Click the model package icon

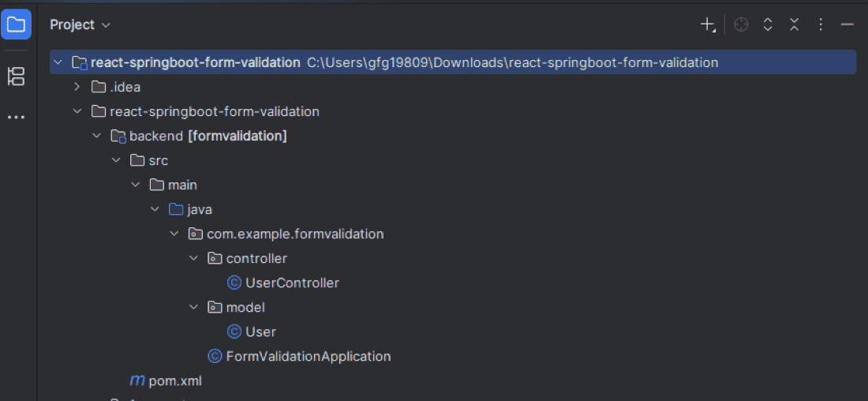point(215,307)
